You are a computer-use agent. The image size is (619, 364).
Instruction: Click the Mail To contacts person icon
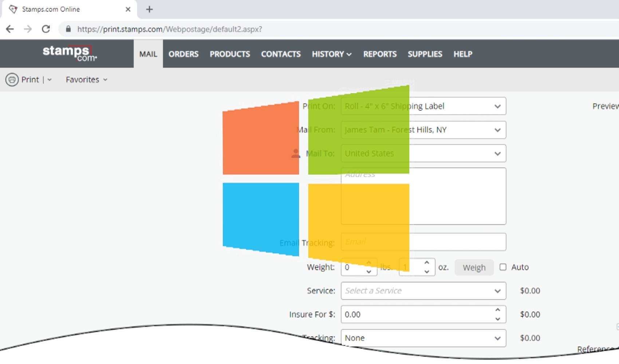click(x=296, y=153)
